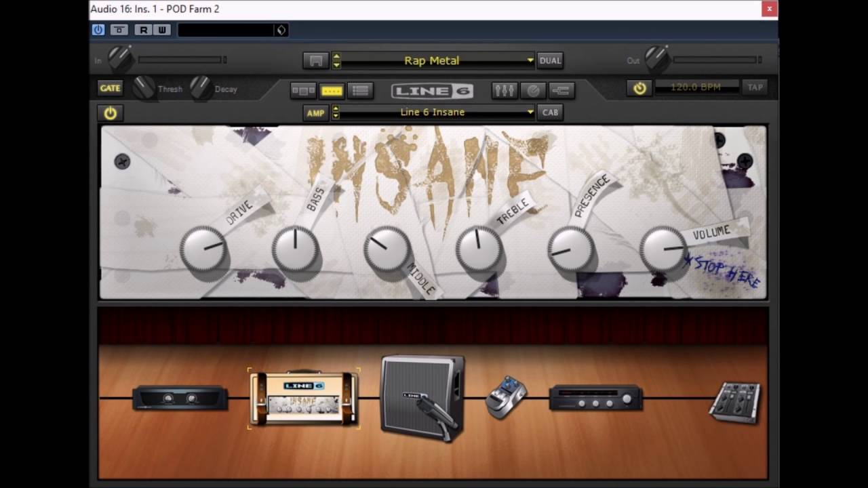Toggle the plugin bypass power button
The width and height of the screenshot is (868, 488).
pos(98,30)
